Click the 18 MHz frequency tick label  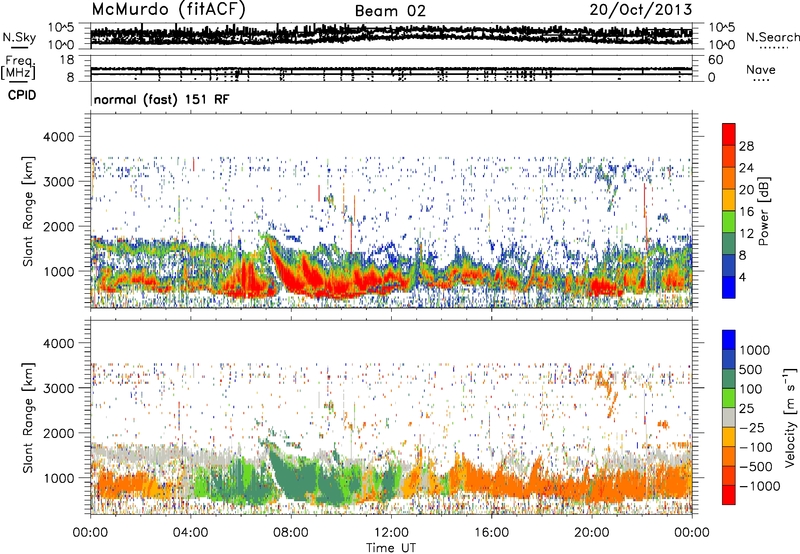(x=67, y=60)
